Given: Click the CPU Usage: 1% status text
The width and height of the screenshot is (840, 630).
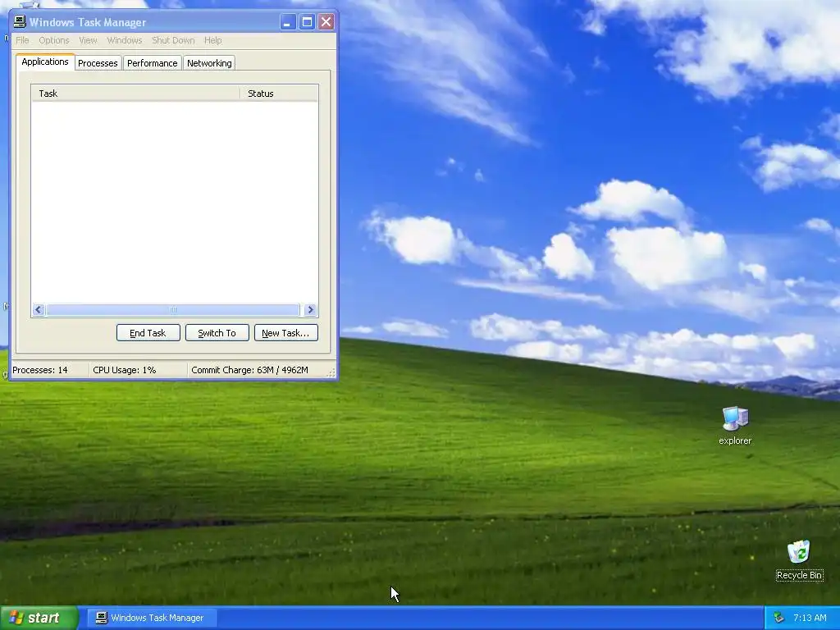Looking at the screenshot, I should [125, 370].
